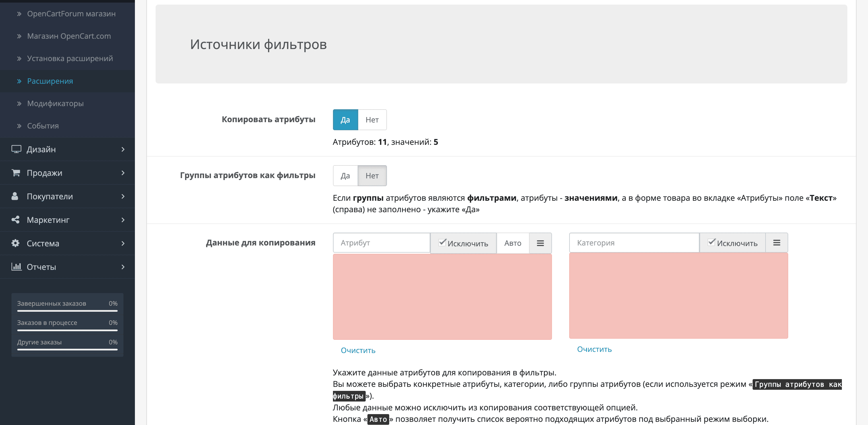Image resolution: width=868 pixels, height=425 pixels.
Task: Click the double-arrow icon beside Модификаторы
Action: pyautogui.click(x=19, y=104)
